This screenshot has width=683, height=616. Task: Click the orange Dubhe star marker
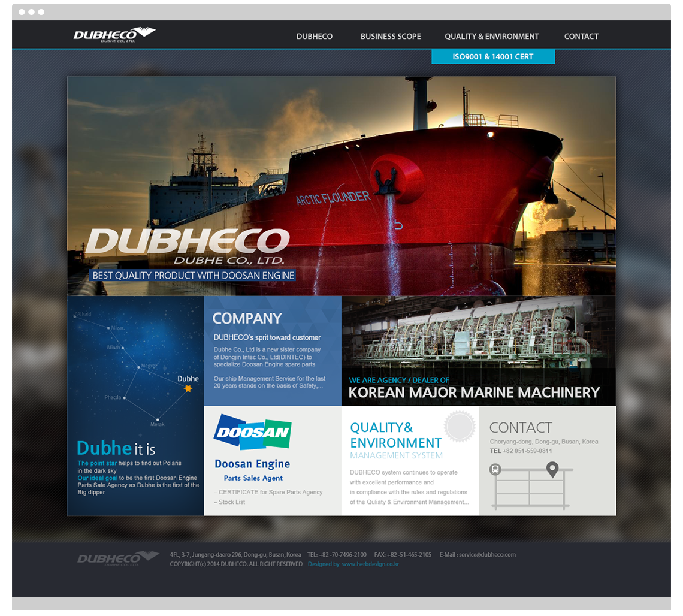coord(188,388)
